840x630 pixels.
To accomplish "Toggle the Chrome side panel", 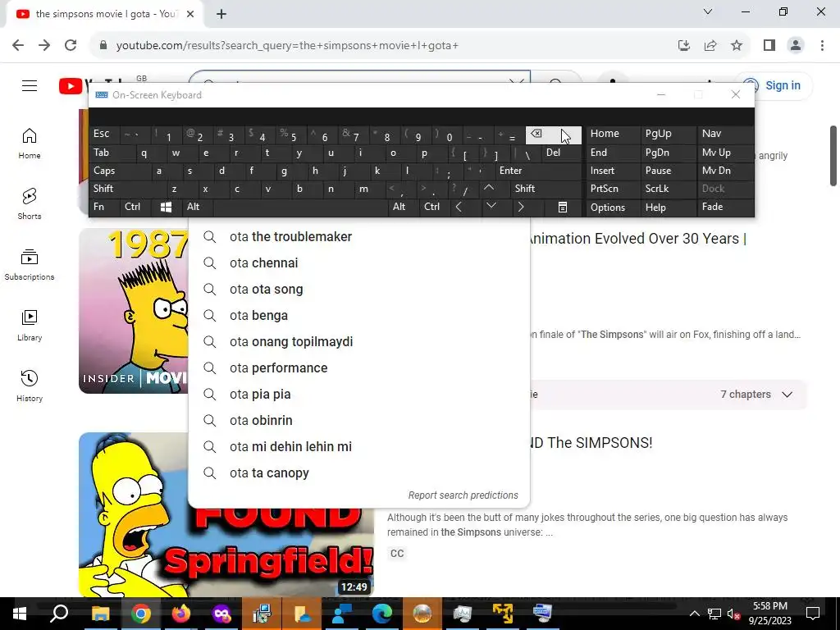I will point(769,46).
